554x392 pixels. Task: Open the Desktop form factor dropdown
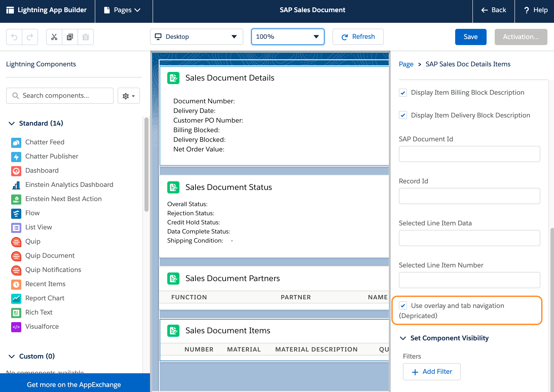click(197, 37)
